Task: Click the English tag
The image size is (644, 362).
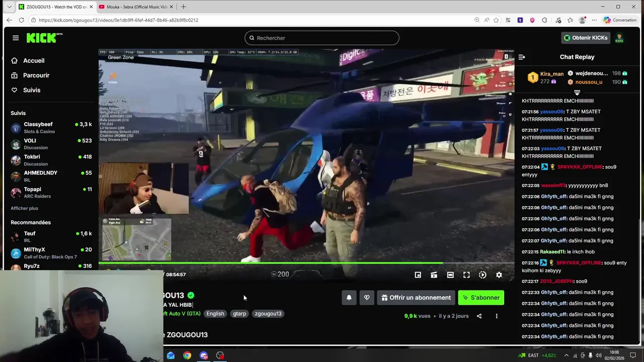Action: [215, 314]
